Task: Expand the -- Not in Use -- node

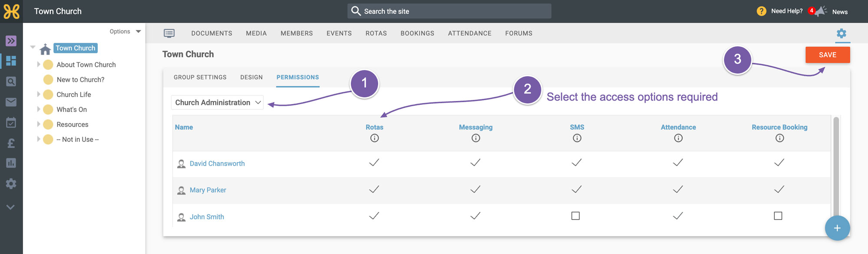Action: (x=38, y=139)
